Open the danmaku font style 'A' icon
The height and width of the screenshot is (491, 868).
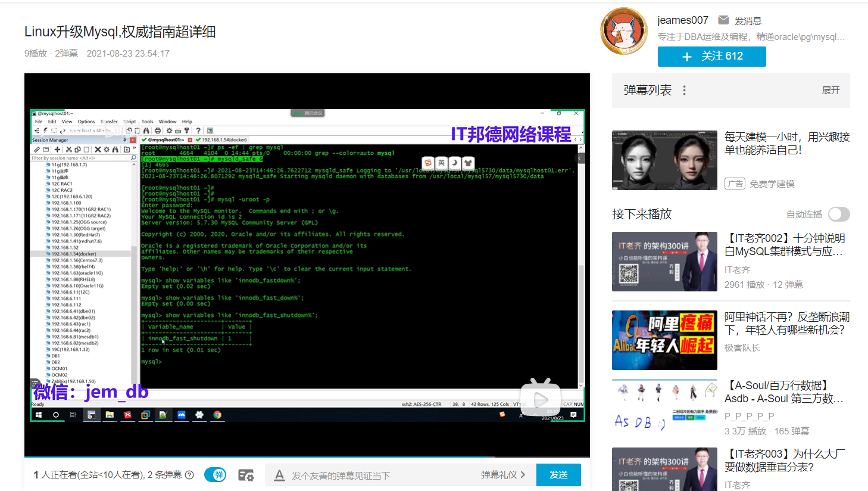coord(279,475)
